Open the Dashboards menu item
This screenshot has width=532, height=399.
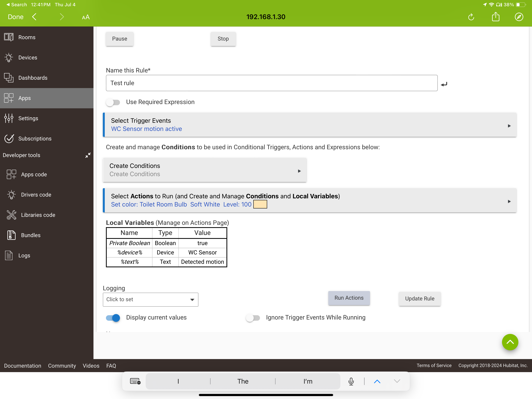(x=47, y=78)
